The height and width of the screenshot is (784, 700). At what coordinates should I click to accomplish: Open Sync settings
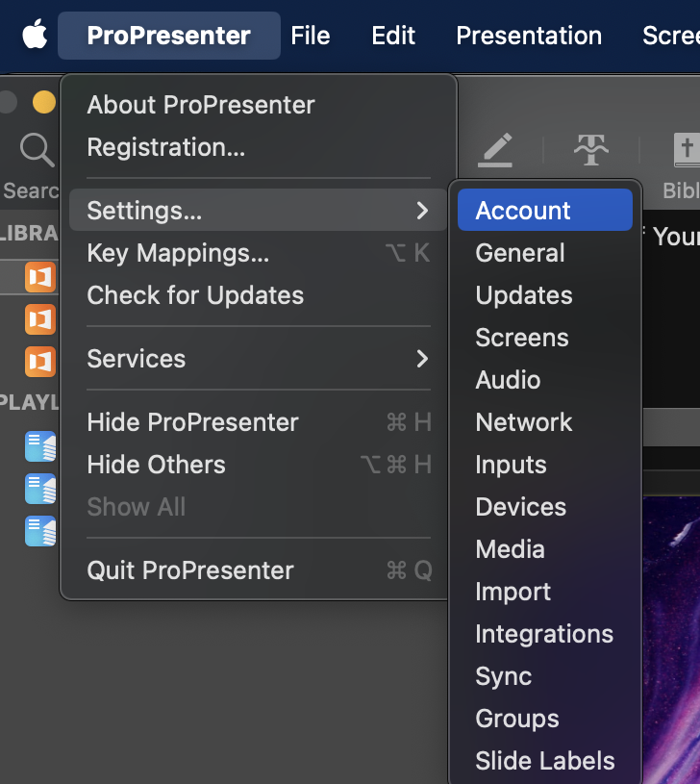pos(545,676)
